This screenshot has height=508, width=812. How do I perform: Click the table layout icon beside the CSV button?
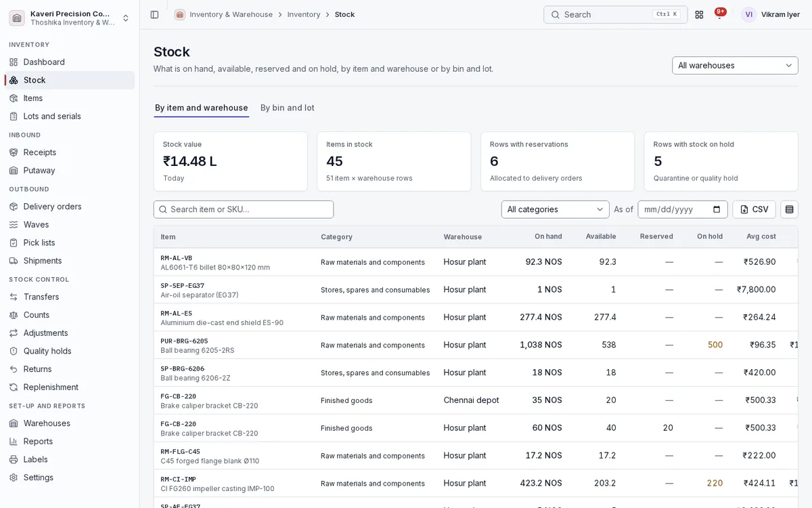[789, 209]
